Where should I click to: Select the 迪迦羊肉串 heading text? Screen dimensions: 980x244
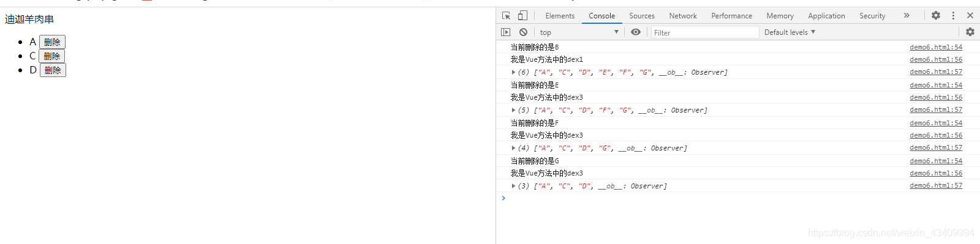[29, 20]
